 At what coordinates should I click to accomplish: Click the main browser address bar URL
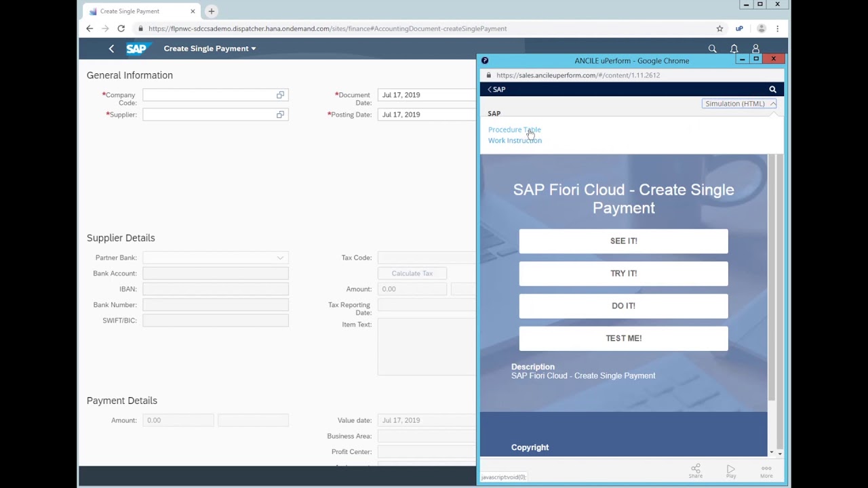coord(328,28)
